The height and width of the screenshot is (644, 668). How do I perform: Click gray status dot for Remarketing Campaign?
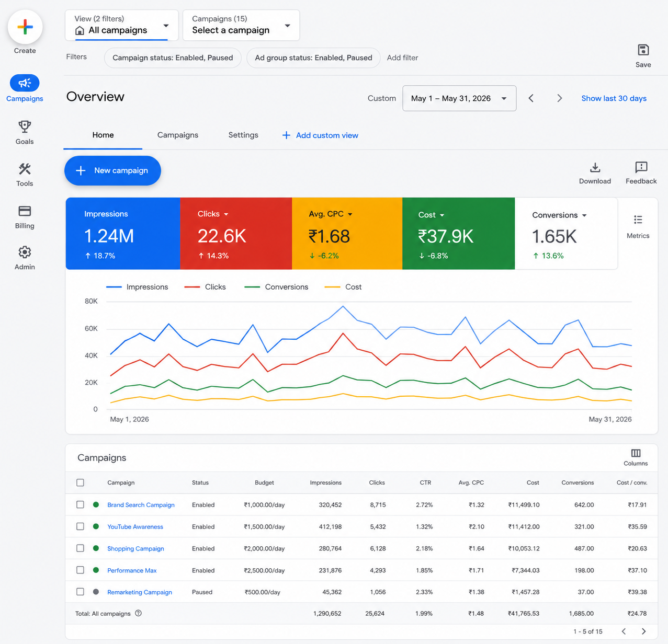click(x=96, y=592)
